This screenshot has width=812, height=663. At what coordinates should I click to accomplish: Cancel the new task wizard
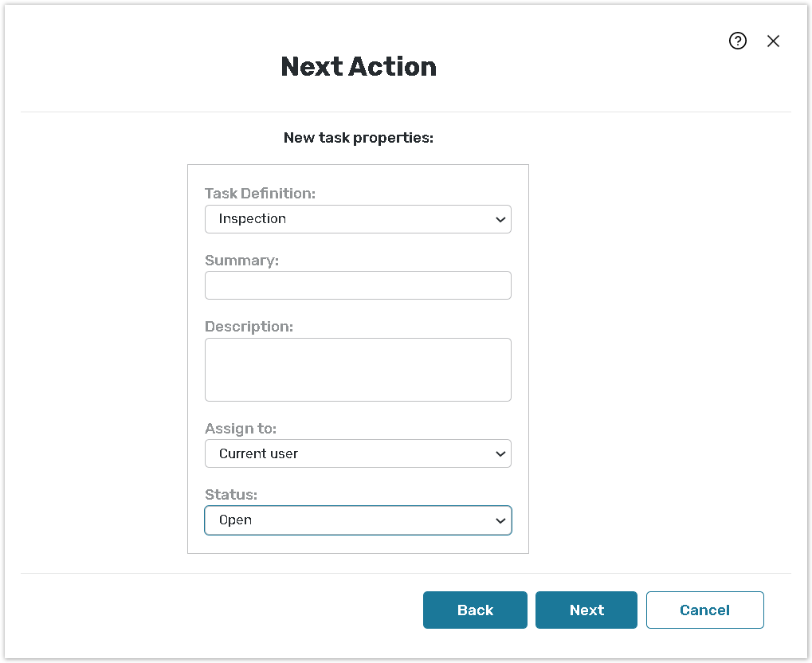(x=704, y=610)
